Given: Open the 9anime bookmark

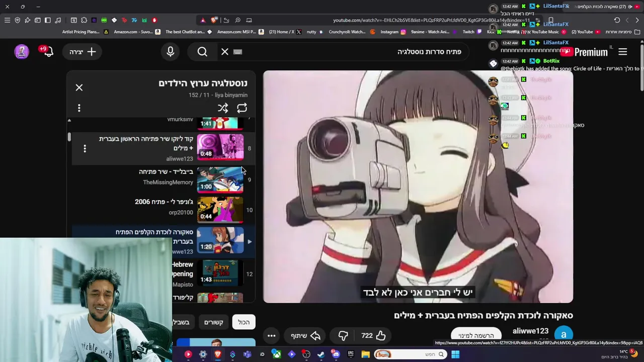Looking at the screenshot, I should pyautogui.click(x=434, y=32).
